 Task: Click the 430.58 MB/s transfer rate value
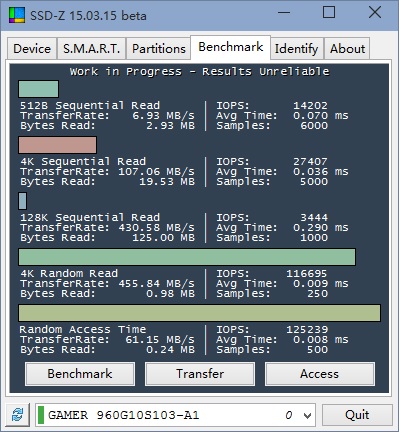click(156, 228)
